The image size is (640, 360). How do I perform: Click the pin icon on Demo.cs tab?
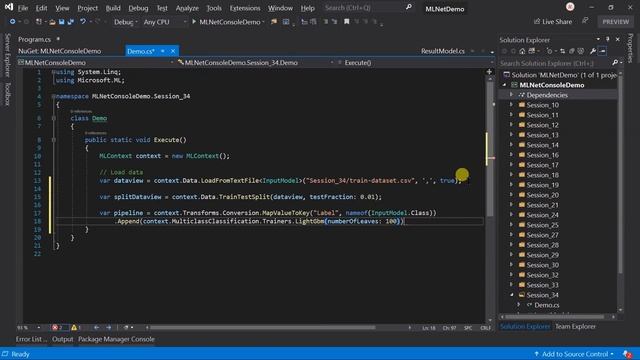tap(162, 51)
